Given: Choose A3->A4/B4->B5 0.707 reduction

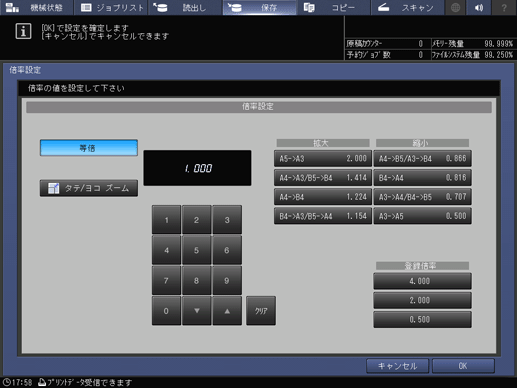Looking at the screenshot, I should (x=422, y=197).
